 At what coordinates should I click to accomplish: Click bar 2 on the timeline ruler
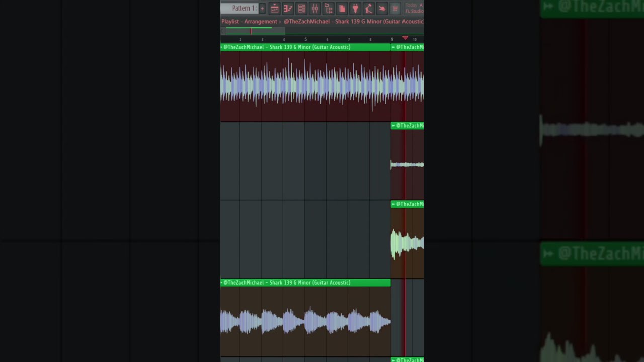[240, 39]
